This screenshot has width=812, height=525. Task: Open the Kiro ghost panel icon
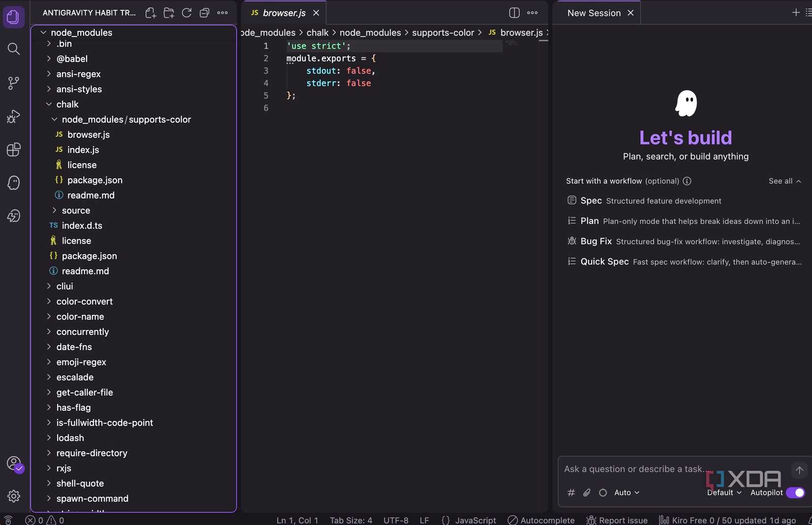tap(13, 183)
